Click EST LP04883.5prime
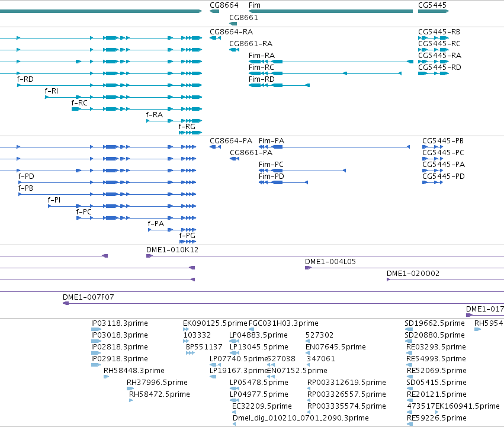 pyautogui.click(x=258, y=336)
